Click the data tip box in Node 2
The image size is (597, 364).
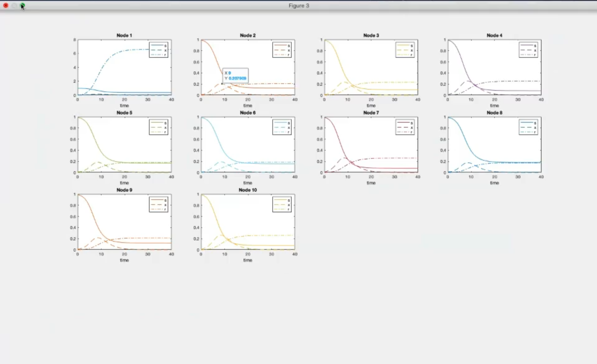235,75
